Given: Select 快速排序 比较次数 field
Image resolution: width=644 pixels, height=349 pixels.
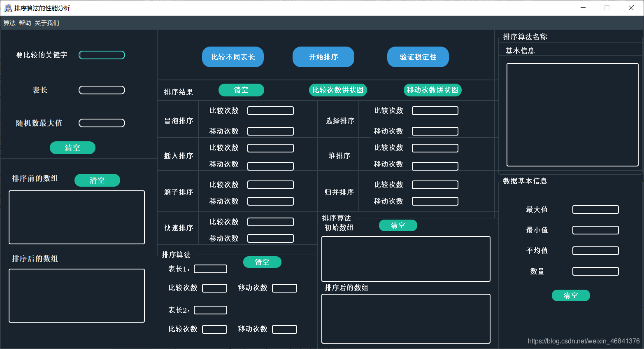Looking at the screenshot, I should (270, 222).
